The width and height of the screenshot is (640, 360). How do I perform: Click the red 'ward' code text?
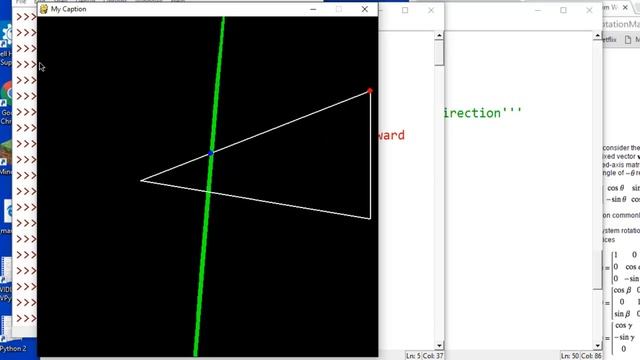(391, 135)
